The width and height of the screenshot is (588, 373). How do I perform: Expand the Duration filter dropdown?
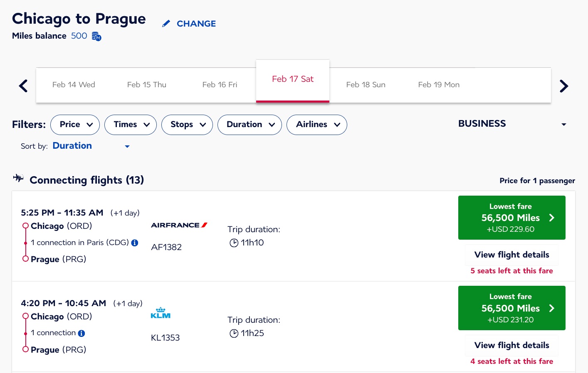pyautogui.click(x=250, y=125)
